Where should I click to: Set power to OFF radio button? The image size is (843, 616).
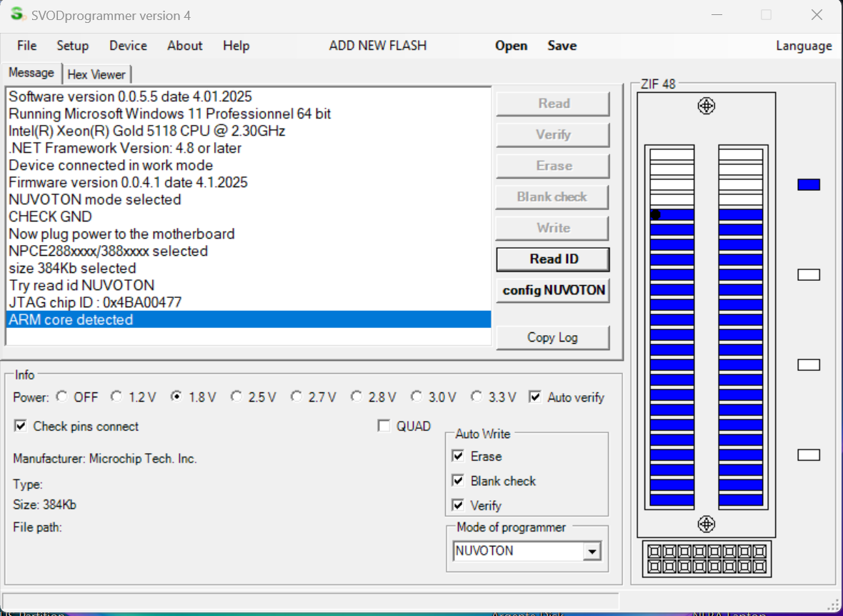[62, 397]
